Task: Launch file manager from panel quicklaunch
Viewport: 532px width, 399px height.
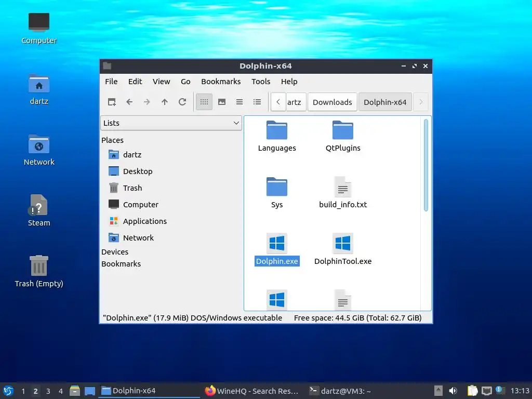Action: (x=75, y=391)
